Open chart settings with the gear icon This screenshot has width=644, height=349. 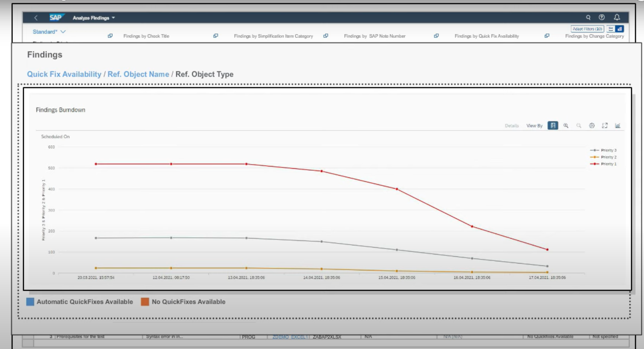(x=592, y=126)
